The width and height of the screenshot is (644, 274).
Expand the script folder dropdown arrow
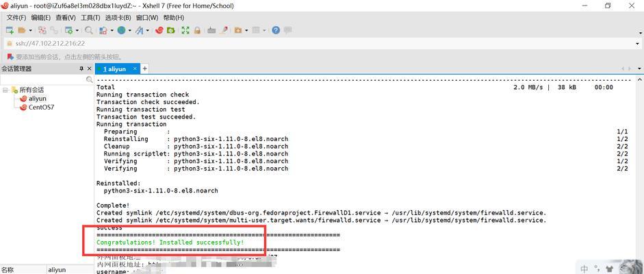pos(246,30)
